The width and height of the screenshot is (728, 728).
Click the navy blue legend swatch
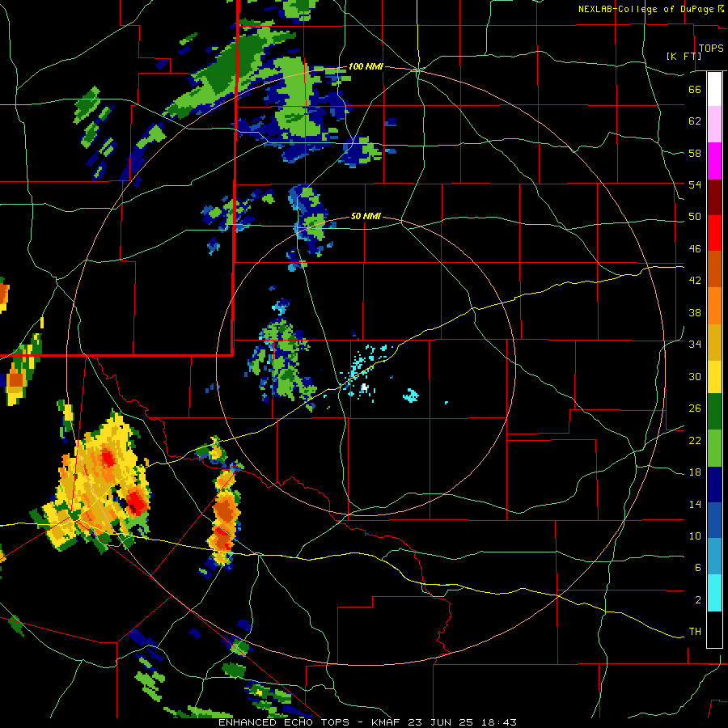[x=714, y=485]
